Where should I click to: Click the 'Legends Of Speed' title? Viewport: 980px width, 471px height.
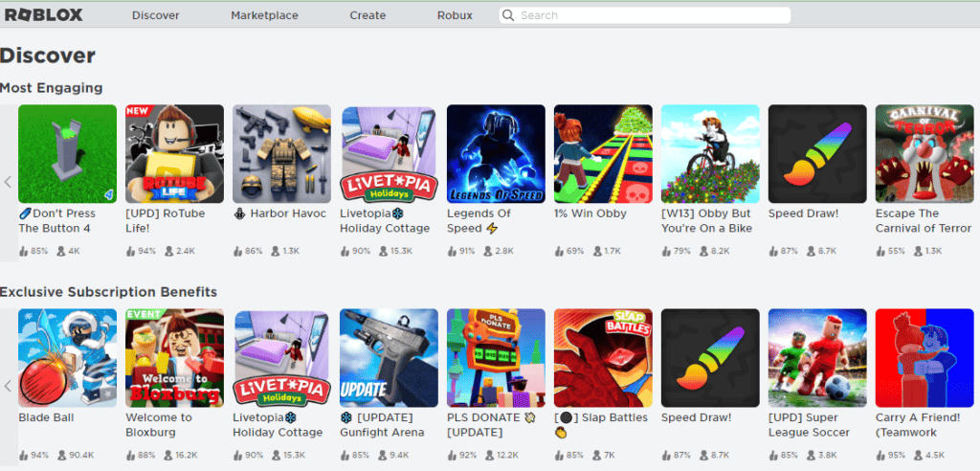pos(479,221)
